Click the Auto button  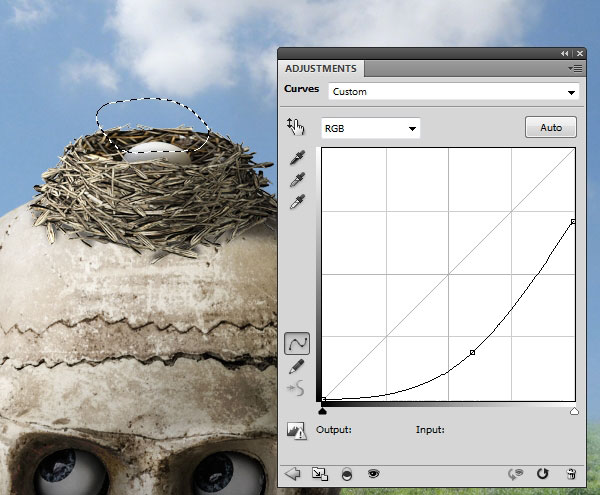point(551,127)
